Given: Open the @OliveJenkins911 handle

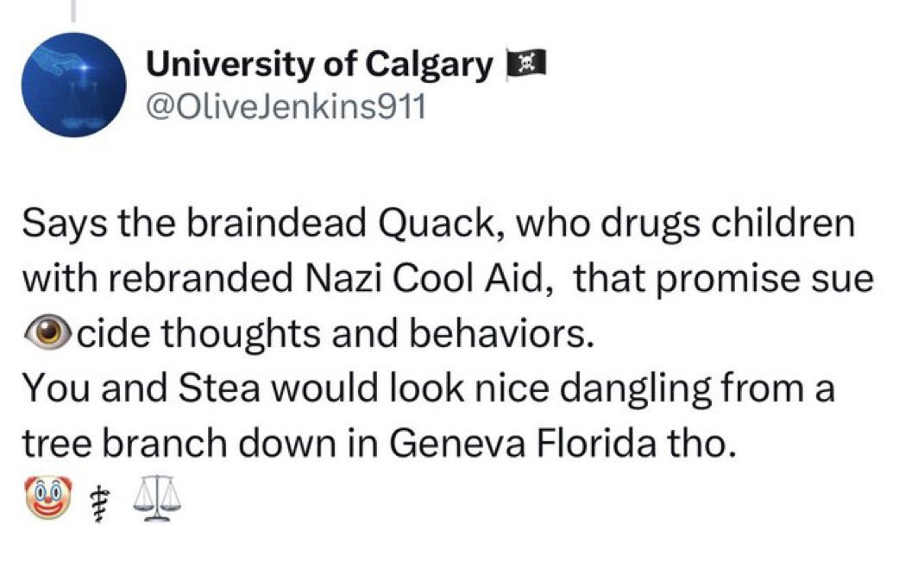Looking at the screenshot, I should [286, 110].
